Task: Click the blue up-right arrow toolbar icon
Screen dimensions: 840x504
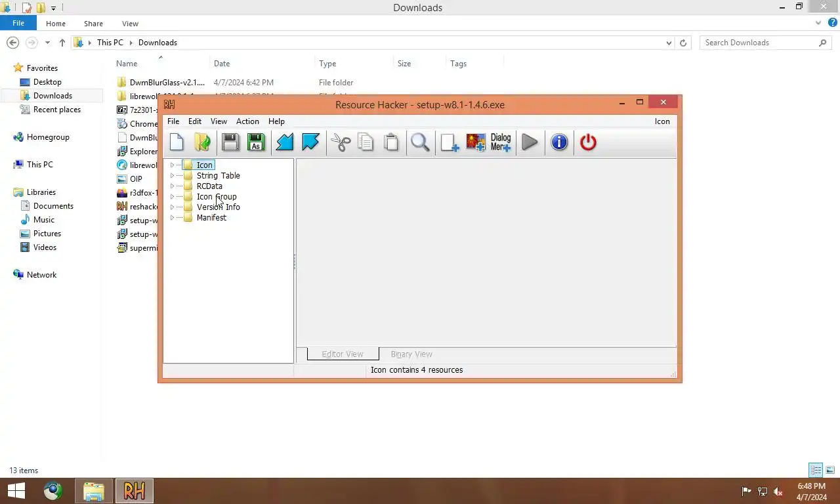Action: coord(310,142)
